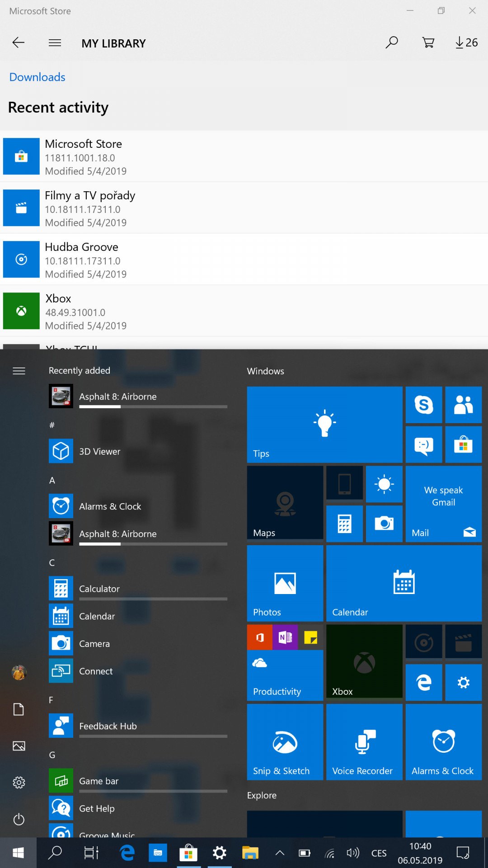Open Alarms & Clock in app list

(138, 506)
